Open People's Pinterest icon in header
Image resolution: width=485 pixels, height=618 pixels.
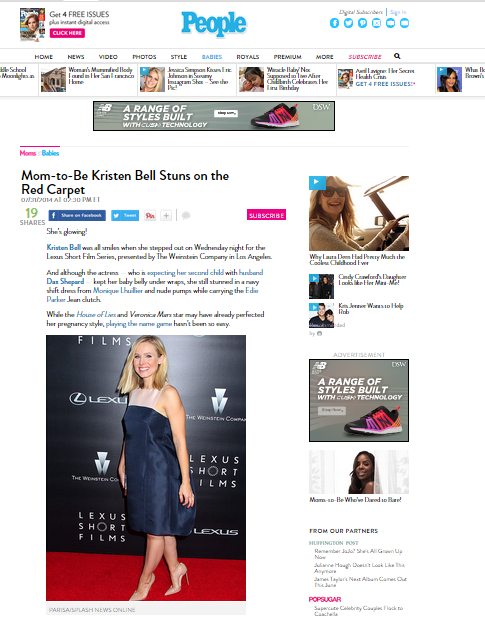click(x=362, y=23)
